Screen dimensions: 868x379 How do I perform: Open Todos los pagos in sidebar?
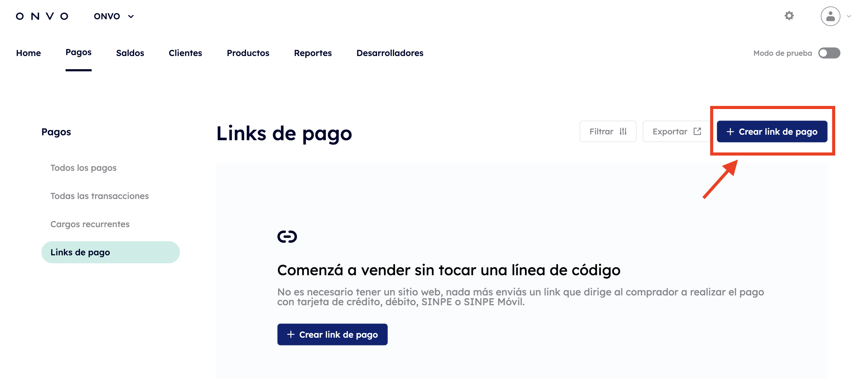click(x=83, y=168)
